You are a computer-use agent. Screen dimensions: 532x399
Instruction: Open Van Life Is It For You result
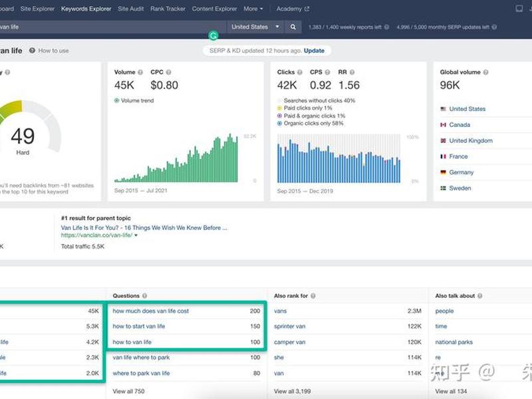click(144, 227)
